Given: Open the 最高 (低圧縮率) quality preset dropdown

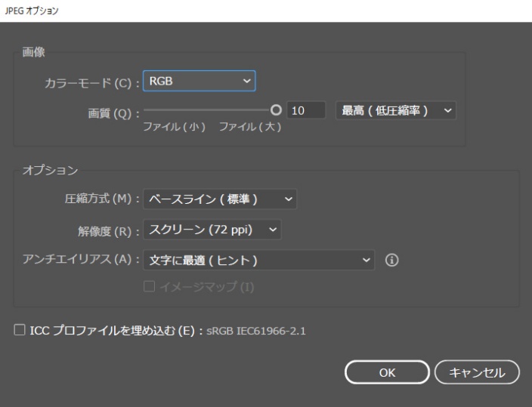Looking at the screenshot, I should (396, 110).
